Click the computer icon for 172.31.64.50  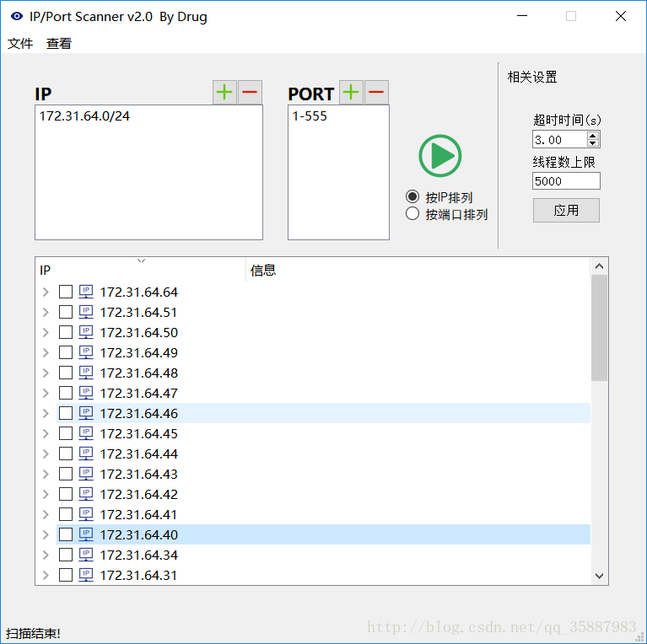[86, 332]
